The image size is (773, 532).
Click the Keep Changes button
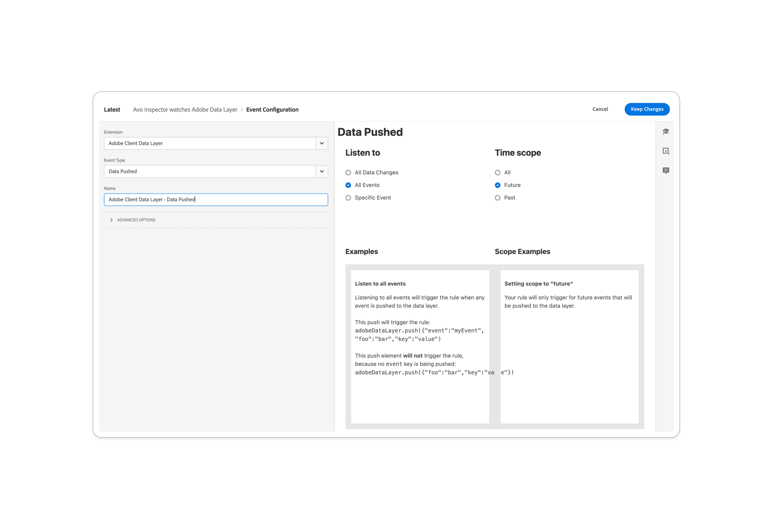click(x=647, y=109)
